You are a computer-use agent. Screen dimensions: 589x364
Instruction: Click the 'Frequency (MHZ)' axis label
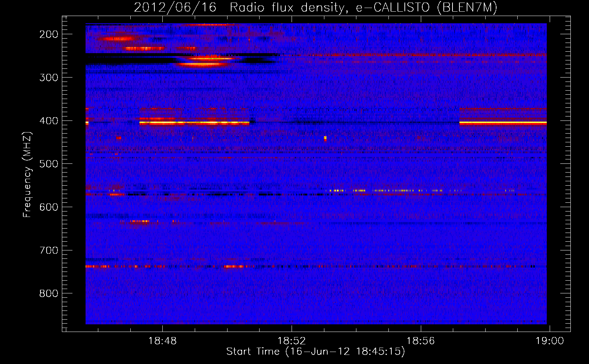(27, 174)
